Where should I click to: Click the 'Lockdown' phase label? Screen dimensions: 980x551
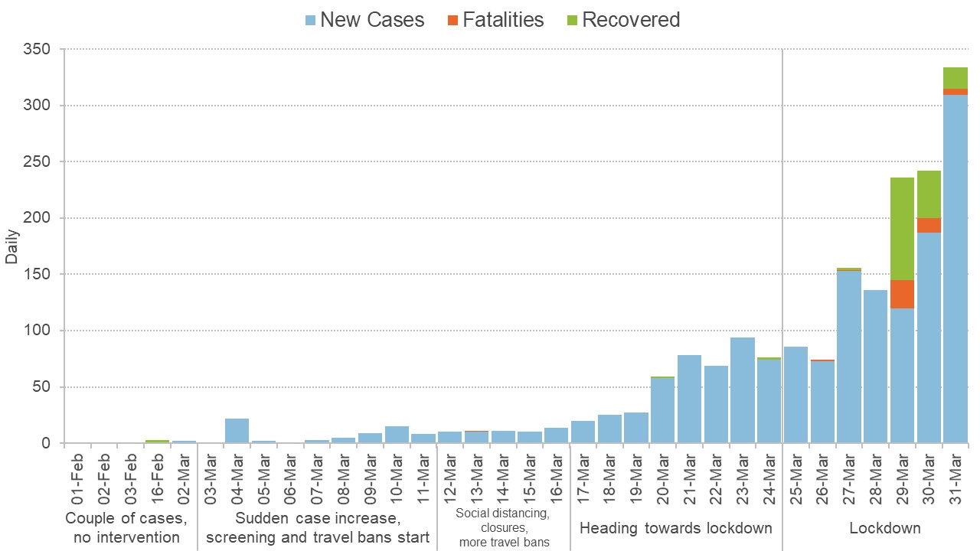(885, 528)
